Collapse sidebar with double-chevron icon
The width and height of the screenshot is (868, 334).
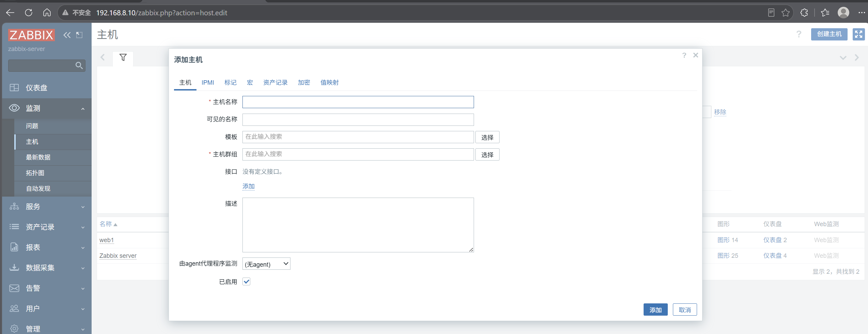[x=67, y=35]
